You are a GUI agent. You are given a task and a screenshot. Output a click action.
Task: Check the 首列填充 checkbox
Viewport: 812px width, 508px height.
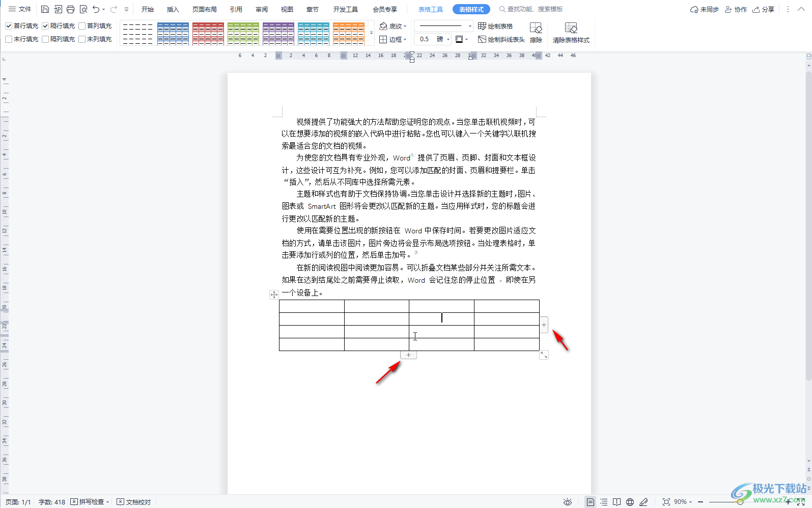click(x=82, y=26)
